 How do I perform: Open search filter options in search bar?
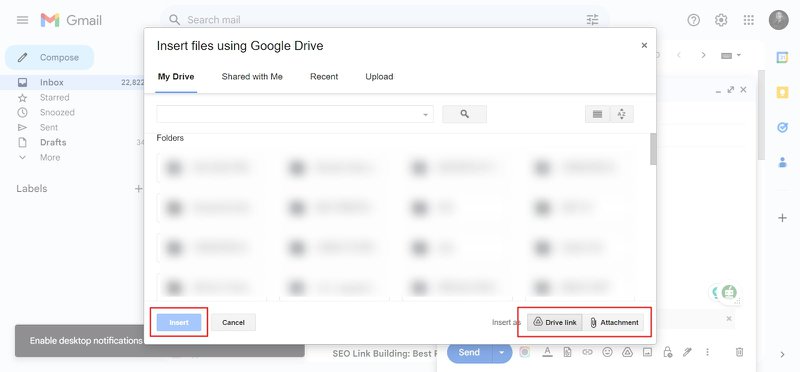tap(592, 20)
